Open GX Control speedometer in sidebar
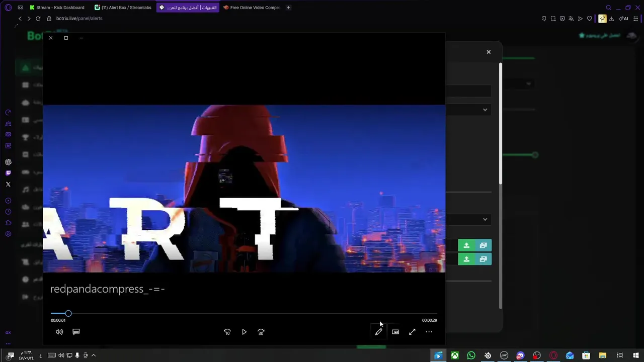This screenshot has height=362, width=644. [8, 113]
